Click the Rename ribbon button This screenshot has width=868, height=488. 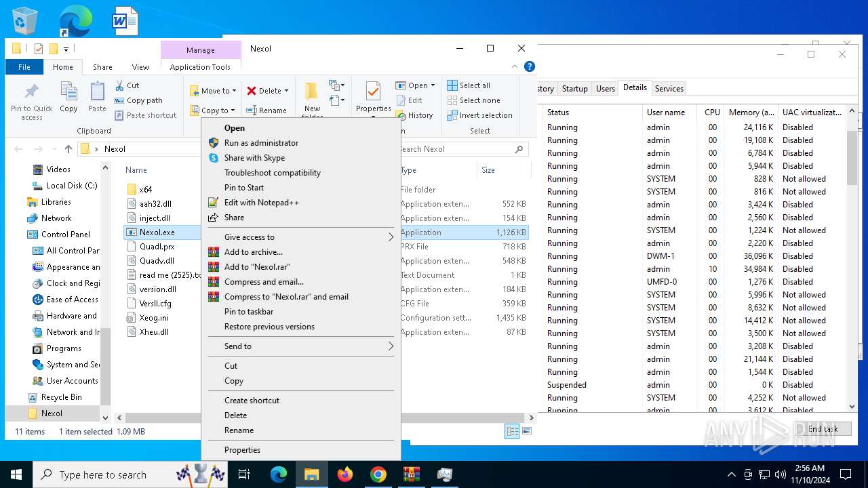pos(267,110)
